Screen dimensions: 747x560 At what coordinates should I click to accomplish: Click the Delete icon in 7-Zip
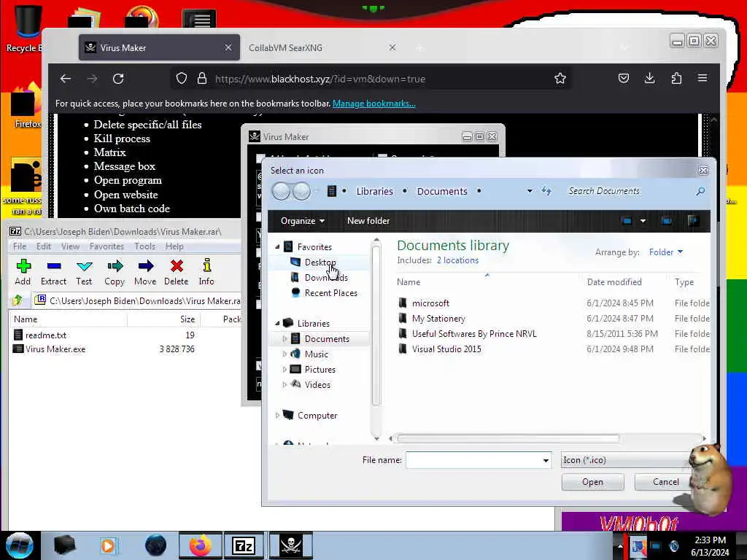pyautogui.click(x=177, y=266)
